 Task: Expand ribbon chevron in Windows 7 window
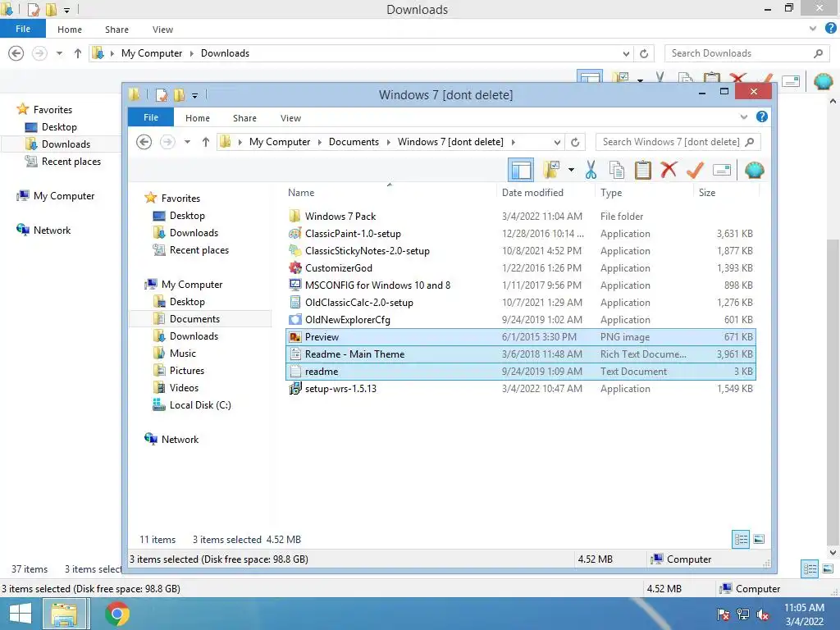743,116
